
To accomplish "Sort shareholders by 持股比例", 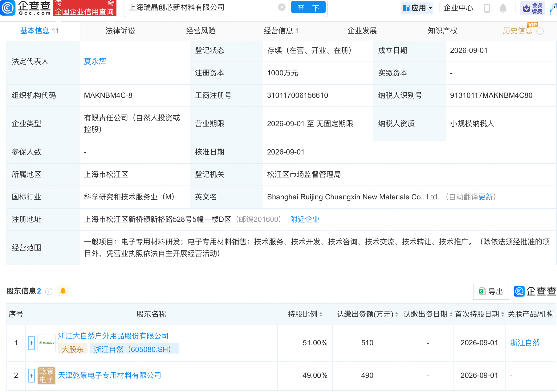I will coord(305,314).
